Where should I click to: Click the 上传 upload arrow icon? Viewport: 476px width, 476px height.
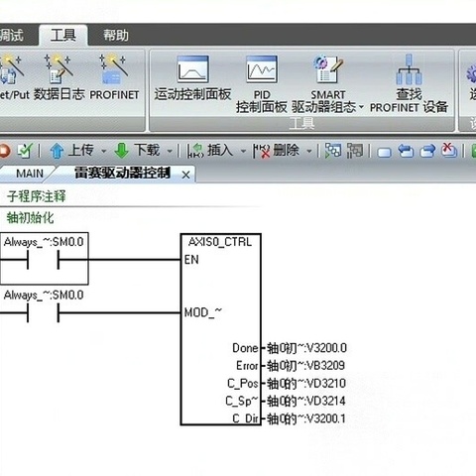click(57, 151)
